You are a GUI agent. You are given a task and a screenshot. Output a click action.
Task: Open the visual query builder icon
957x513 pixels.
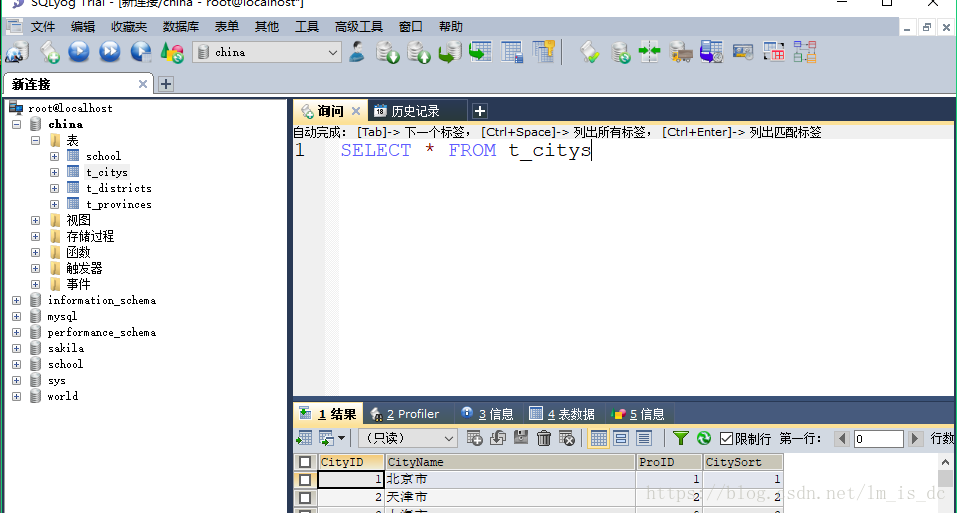774,52
